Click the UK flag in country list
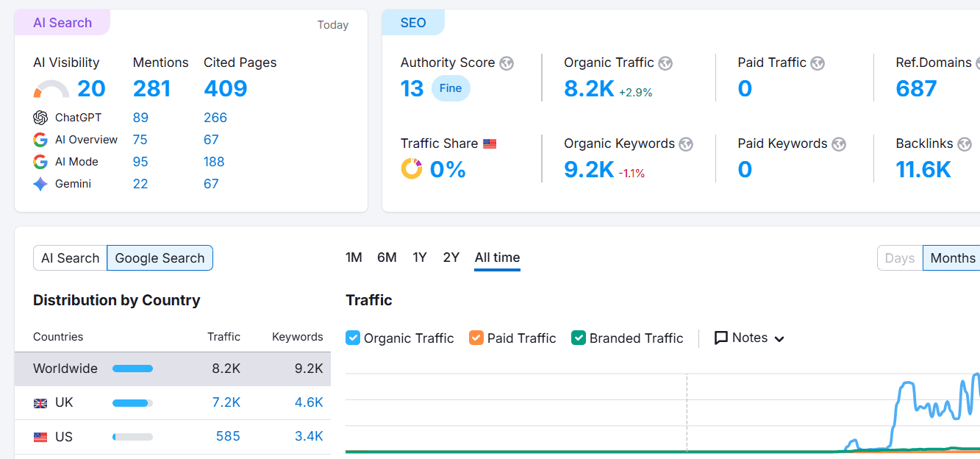The height and width of the screenshot is (459, 980). [x=41, y=402]
